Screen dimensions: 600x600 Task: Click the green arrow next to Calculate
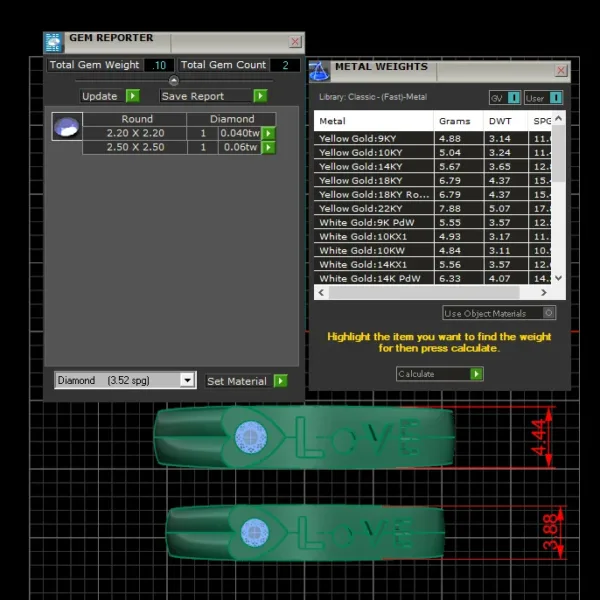pyautogui.click(x=476, y=374)
